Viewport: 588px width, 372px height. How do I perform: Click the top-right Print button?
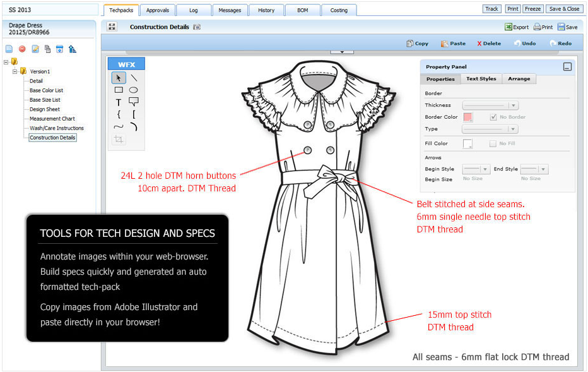tap(513, 9)
